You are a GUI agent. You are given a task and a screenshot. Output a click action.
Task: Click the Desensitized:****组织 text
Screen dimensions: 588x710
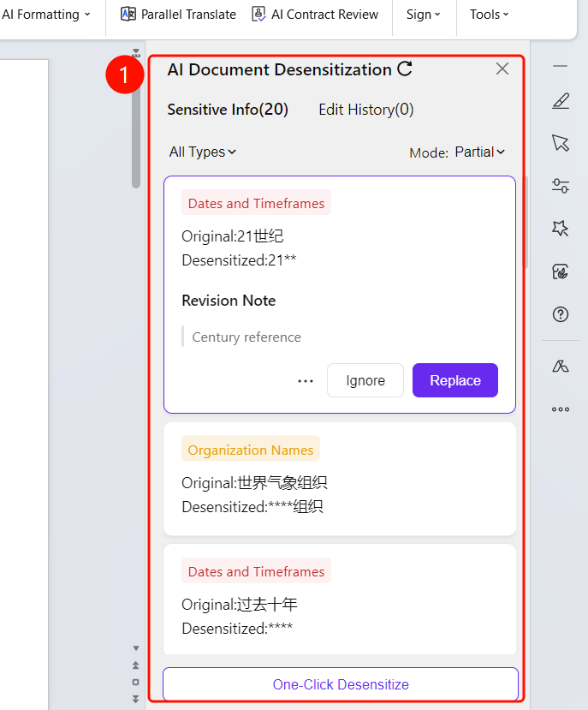click(x=252, y=507)
